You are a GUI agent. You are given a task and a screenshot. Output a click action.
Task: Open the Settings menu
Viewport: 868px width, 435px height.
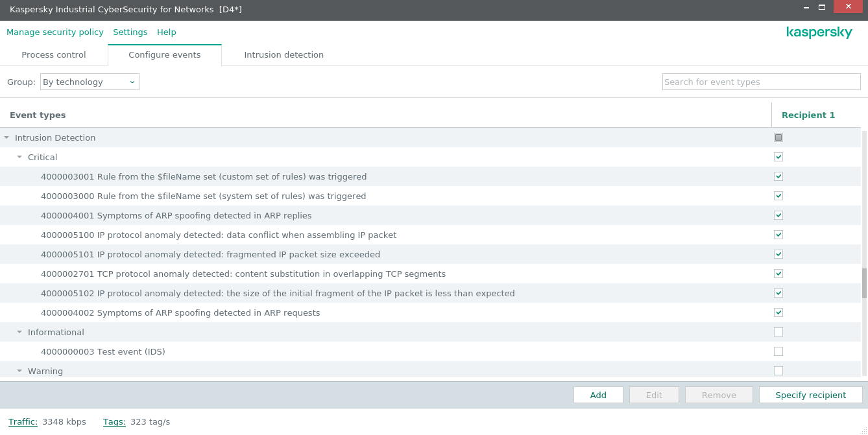point(130,32)
